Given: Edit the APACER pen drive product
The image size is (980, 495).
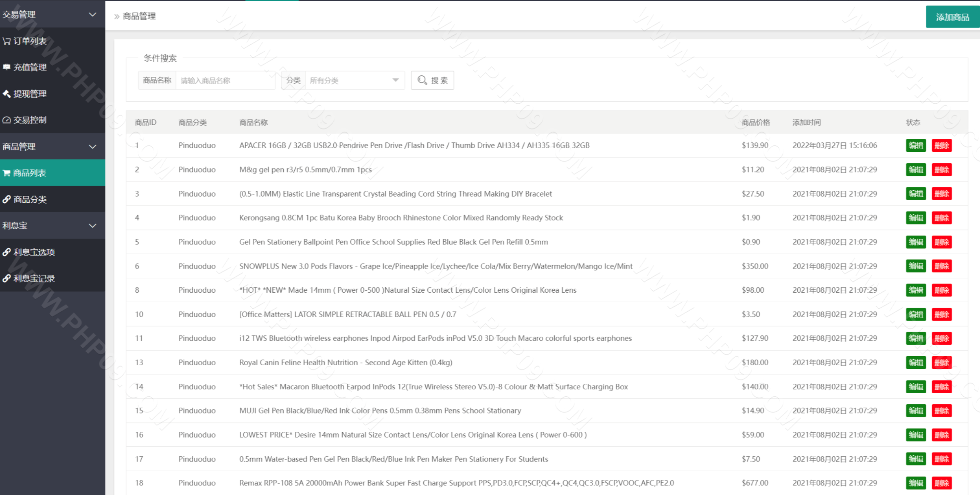Looking at the screenshot, I should click(x=915, y=145).
